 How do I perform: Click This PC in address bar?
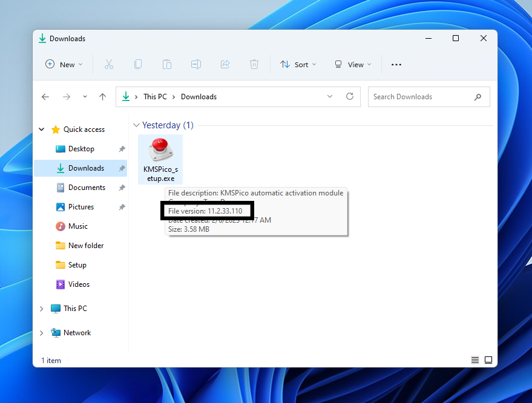click(x=155, y=97)
